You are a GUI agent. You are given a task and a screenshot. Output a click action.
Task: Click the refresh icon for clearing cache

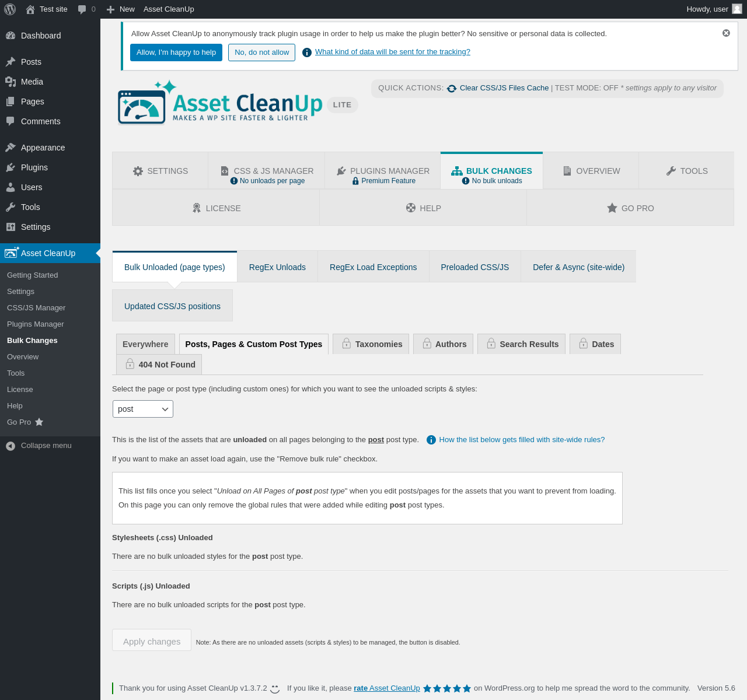[452, 89]
